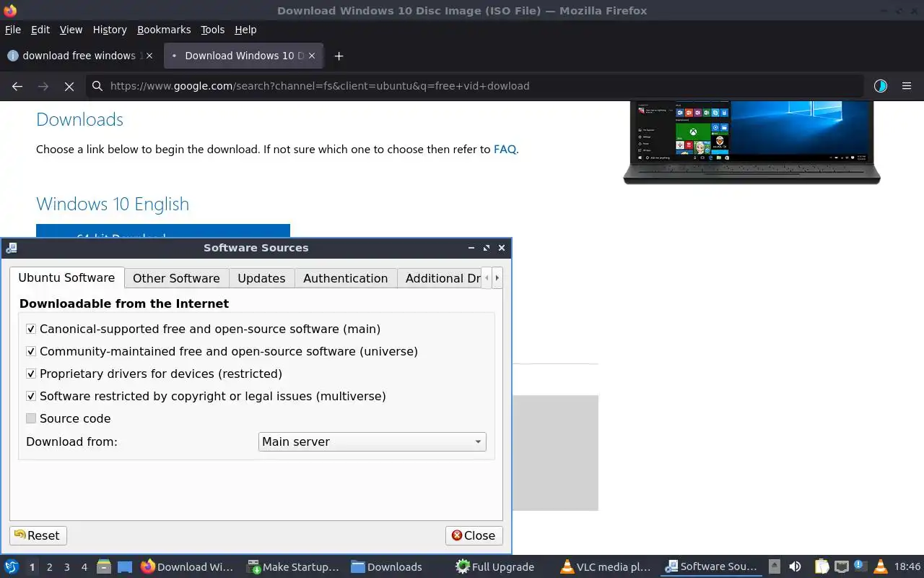Select the Ubuntu Software tab
The width and height of the screenshot is (924, 578).
coord(66,277)
